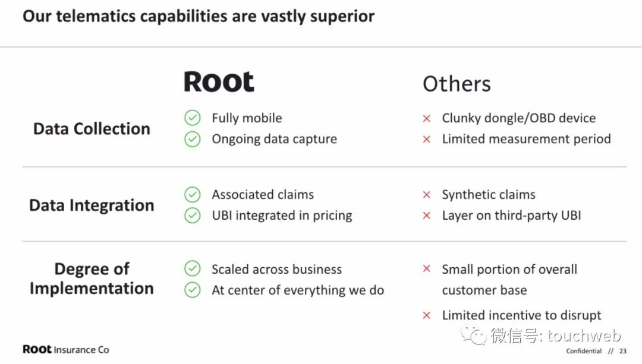Image resolution: width=642 pixels, height=364 pixels.
Task: Select the Data Collection row label
Action: point(92,129)
